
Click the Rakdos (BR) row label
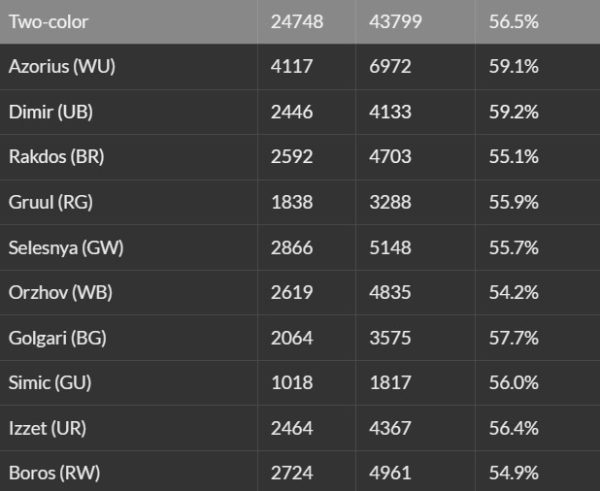[x=54, y=157]
